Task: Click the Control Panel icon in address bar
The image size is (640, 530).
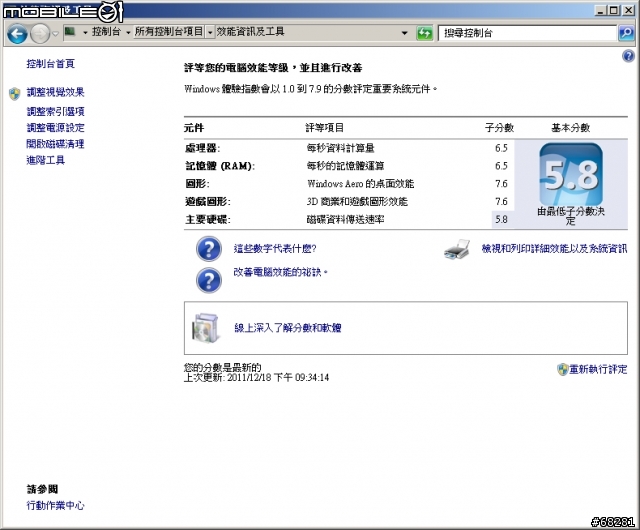Action: 70,32
